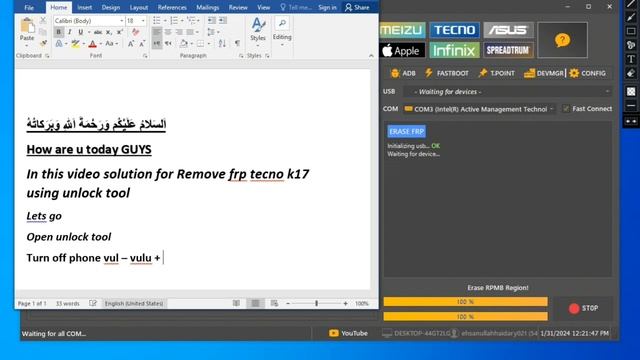Toggle Subscript formatting
The width and height of the screenshot is (640, 360).
109,32
